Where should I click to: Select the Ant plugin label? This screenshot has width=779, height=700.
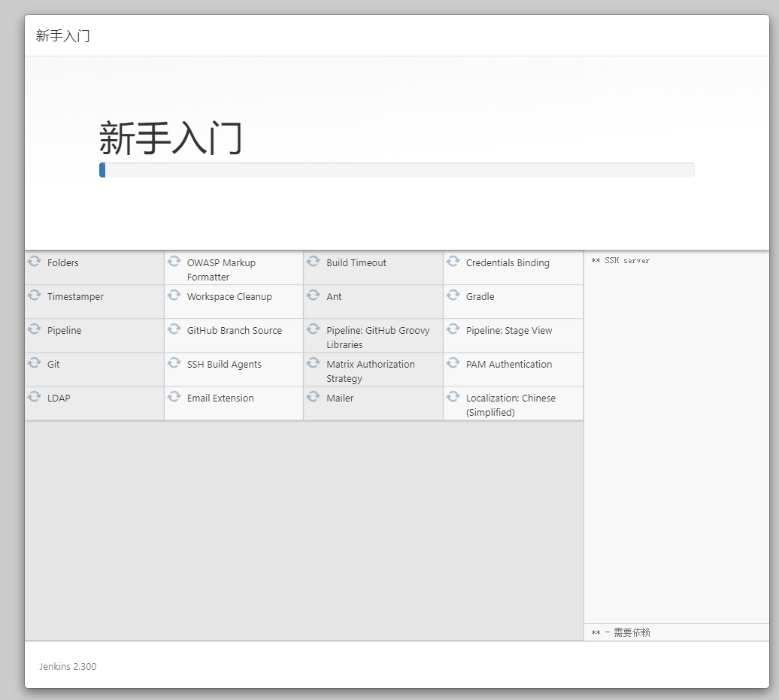(334, 296)
